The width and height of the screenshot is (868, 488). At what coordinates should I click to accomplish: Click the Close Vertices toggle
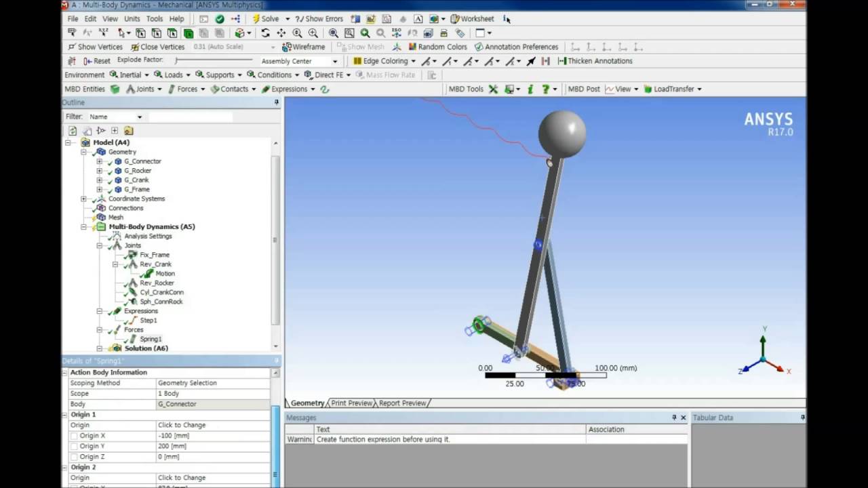pos(157,47)
